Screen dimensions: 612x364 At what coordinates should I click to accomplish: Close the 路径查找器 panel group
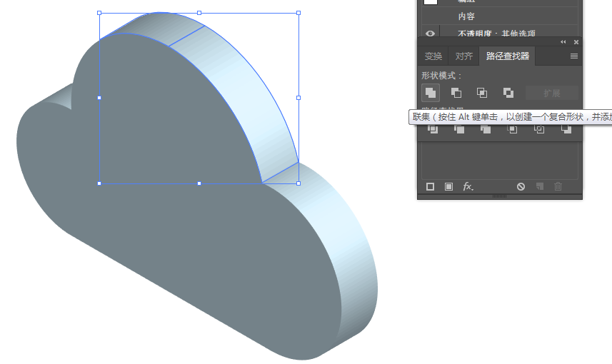click(x=576, y=42)
